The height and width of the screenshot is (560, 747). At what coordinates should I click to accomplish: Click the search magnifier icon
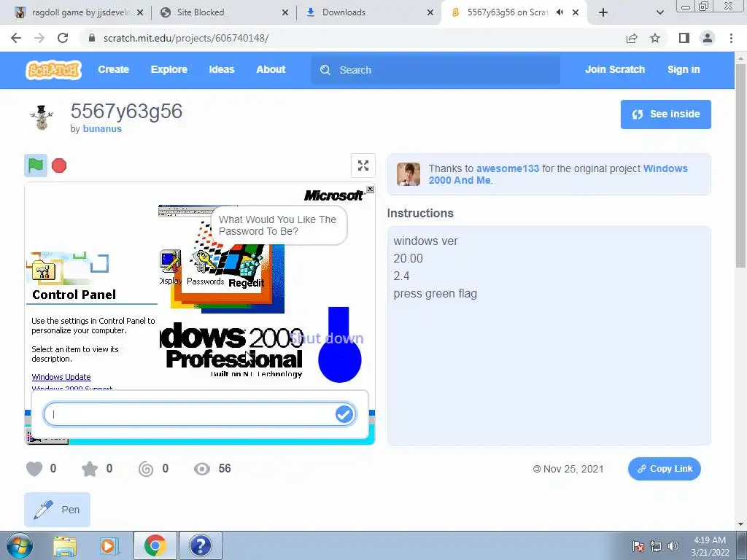[325, 70]
